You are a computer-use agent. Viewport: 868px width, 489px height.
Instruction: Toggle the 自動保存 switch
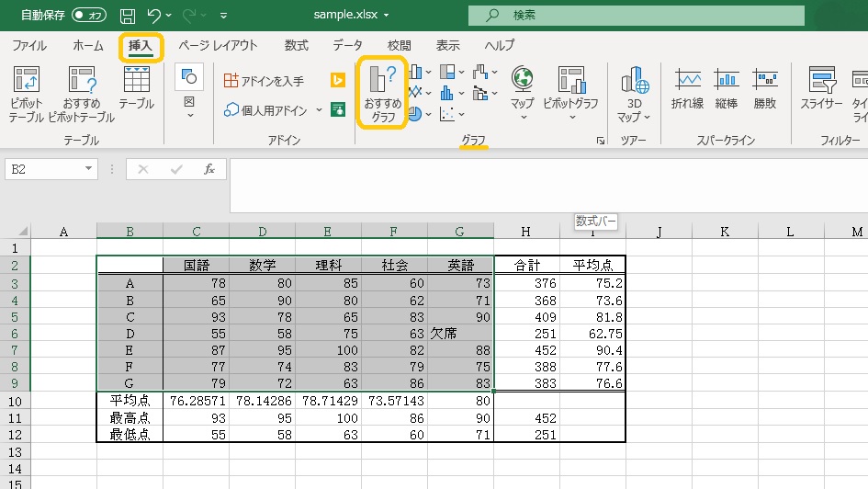point(88,16)
